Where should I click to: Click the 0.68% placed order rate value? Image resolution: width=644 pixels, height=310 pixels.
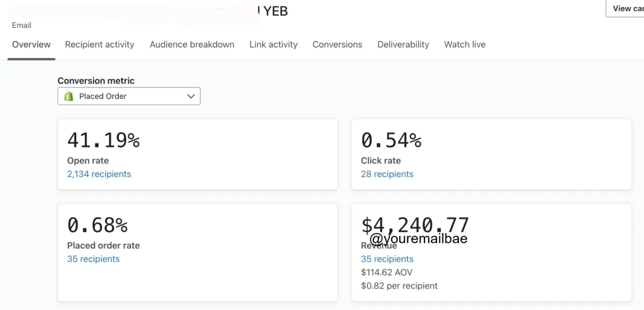[x=98, y=225]
